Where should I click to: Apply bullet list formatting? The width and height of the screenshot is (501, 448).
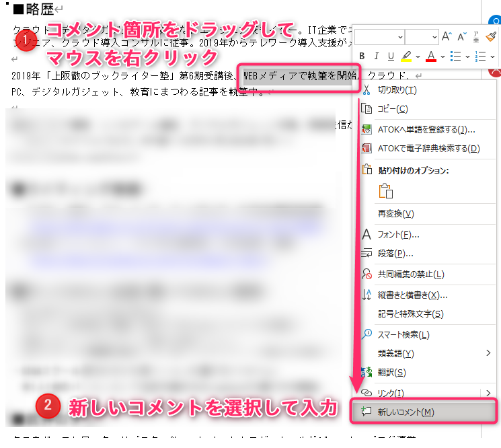(x=455, y=56)
